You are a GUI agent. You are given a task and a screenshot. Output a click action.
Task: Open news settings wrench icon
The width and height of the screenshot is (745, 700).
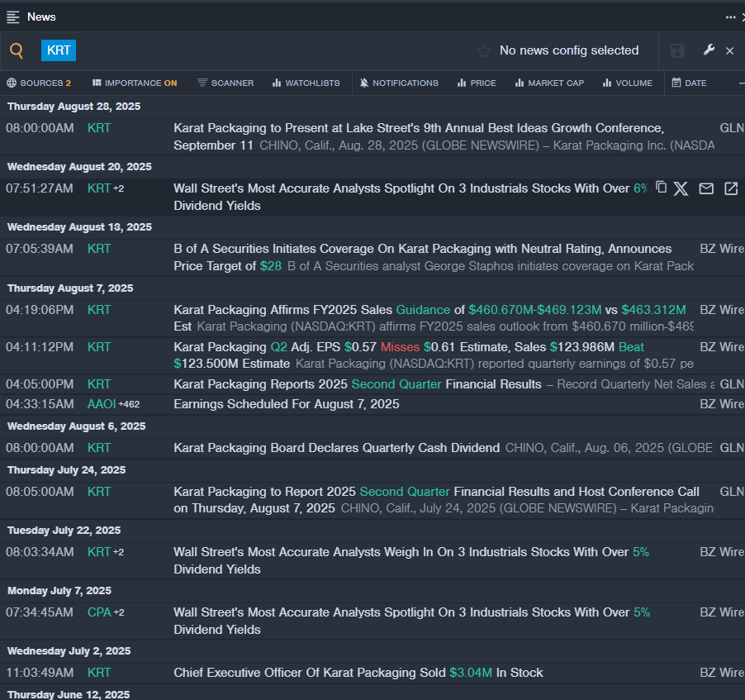[x=709, y=50]
